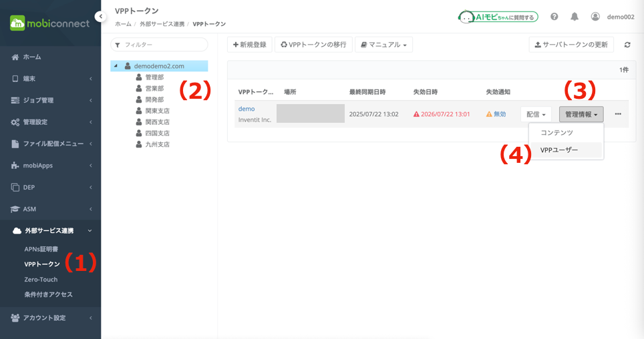Open the three-dots menu in the demo row
Image resolution: width=644 pixels, height=339 pixels.
618,114
